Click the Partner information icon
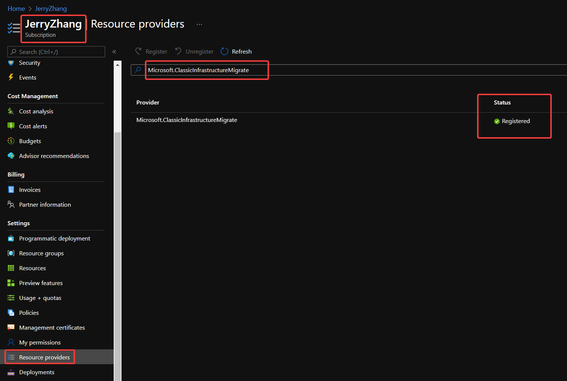 tap(11, 205)
